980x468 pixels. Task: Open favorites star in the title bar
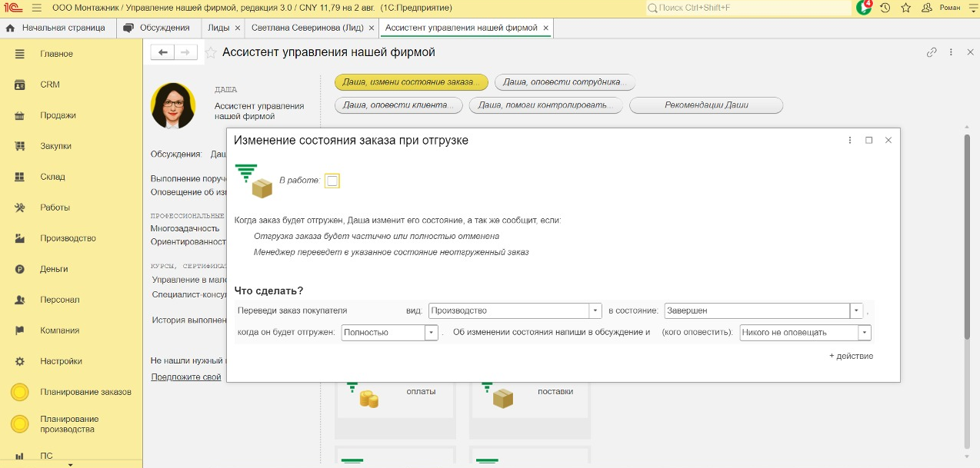[906, 8]
